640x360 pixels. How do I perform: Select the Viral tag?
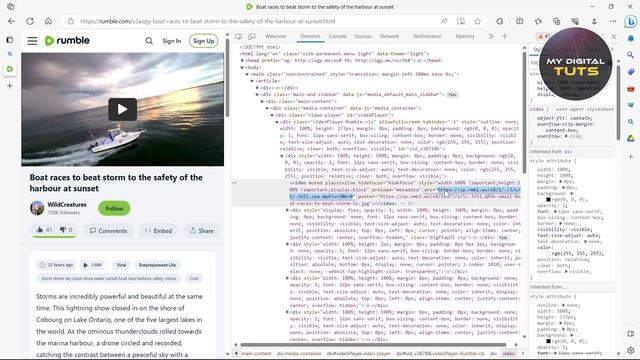point(121,265)
